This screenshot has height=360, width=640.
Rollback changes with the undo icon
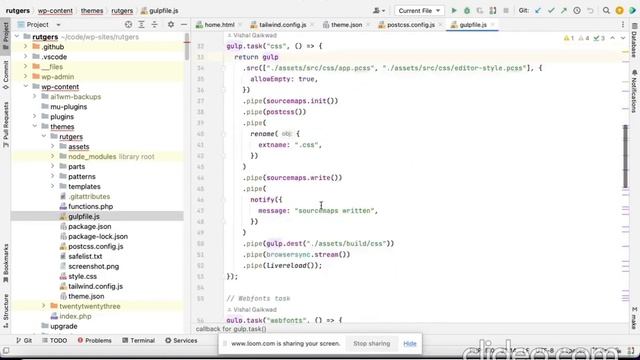click(x=590, y=11)
